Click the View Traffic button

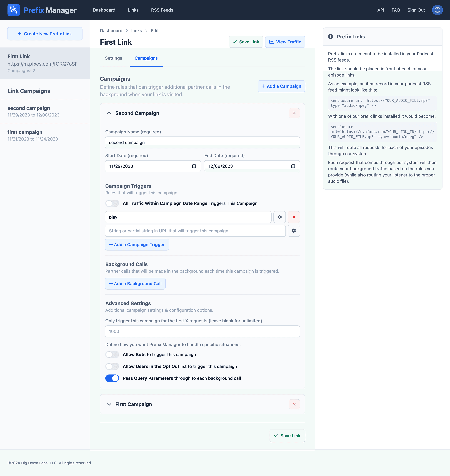pyautogui.click(x=285, y=42)
